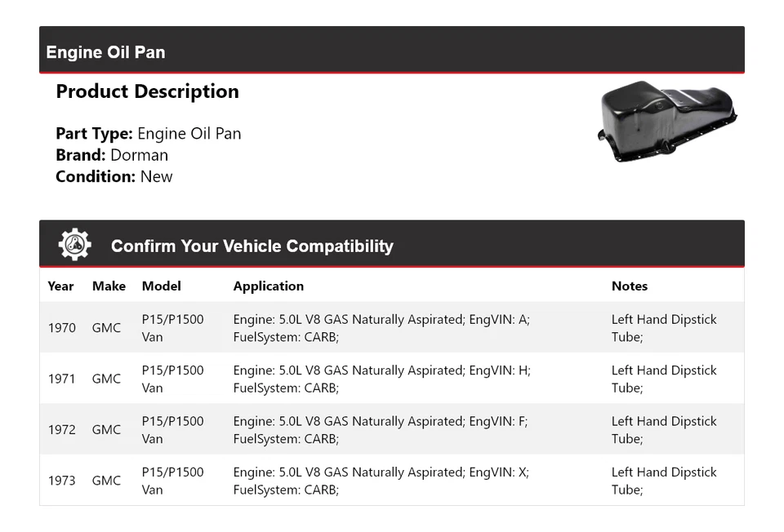Click the gear icon in compatibility header
The width and height of the screenshot is (784, 532).
tap(74, 245)
